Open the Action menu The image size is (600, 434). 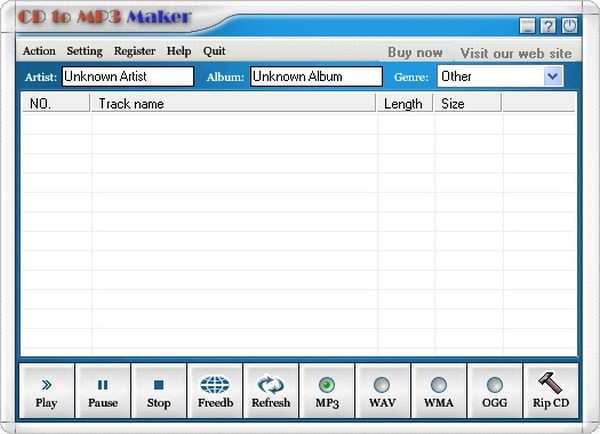click(39, 51)
